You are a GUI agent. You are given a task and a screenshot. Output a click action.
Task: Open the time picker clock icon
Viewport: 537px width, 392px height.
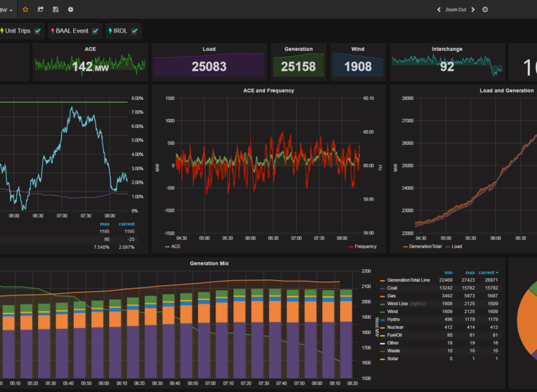(x=485, y=10)
